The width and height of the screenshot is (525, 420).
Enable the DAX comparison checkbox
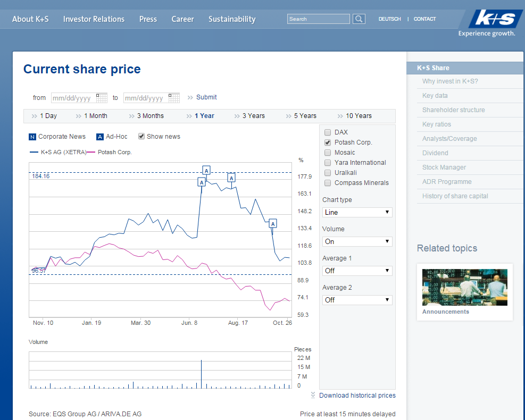click(328, 132)
